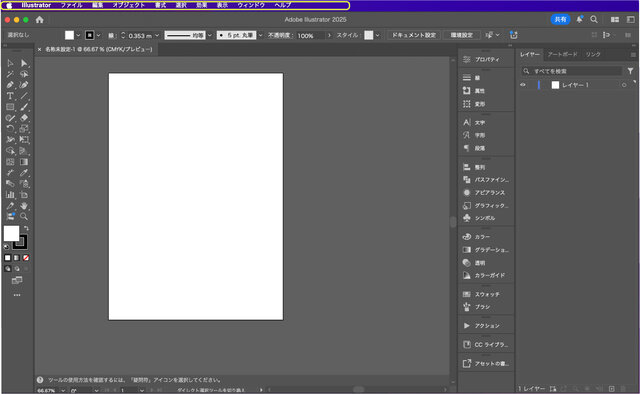Select the Free Transform tool
Image resolution: width=640 pixels, height=394 pixels.
[x=24, y=140]
